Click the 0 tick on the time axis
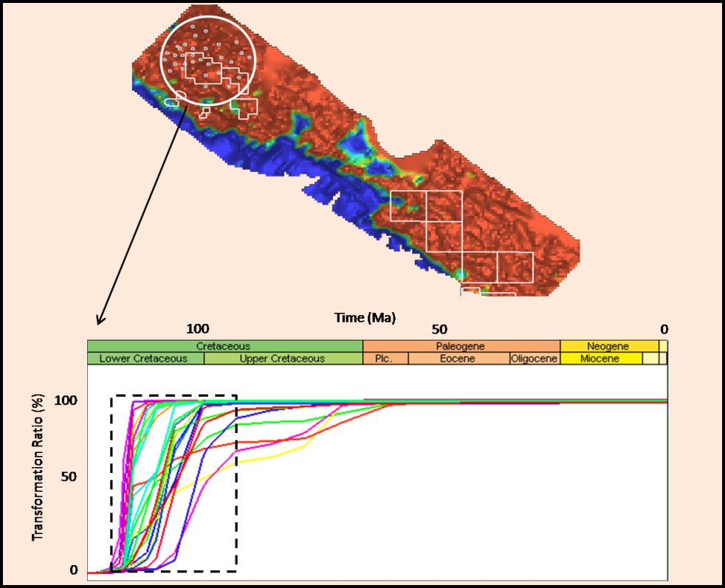The image size is (725, 588). point(664,329)
